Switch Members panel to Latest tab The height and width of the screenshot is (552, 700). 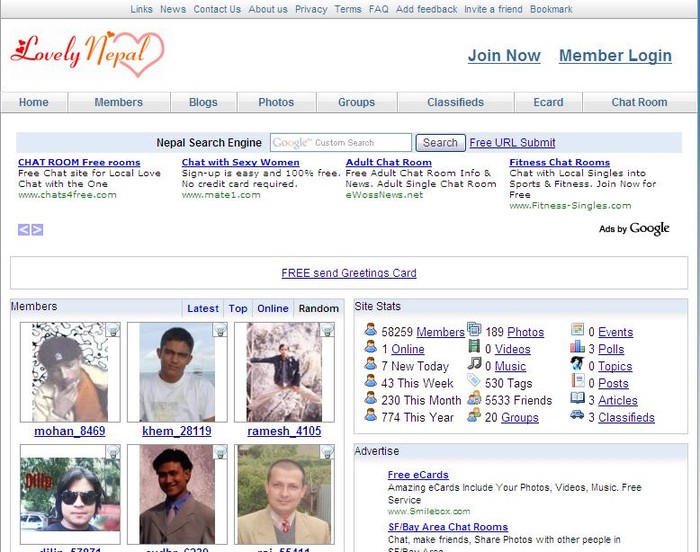[203, 308]
